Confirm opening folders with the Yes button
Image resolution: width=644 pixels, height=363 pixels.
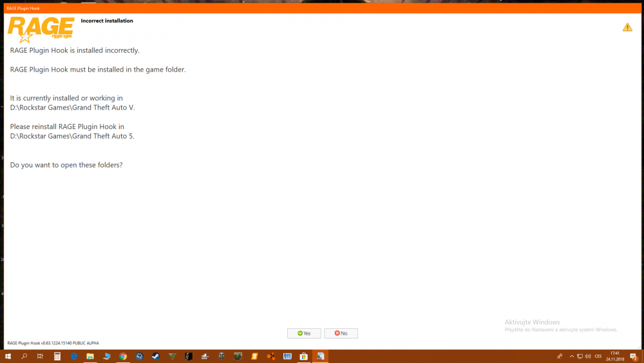coord(304,333)
